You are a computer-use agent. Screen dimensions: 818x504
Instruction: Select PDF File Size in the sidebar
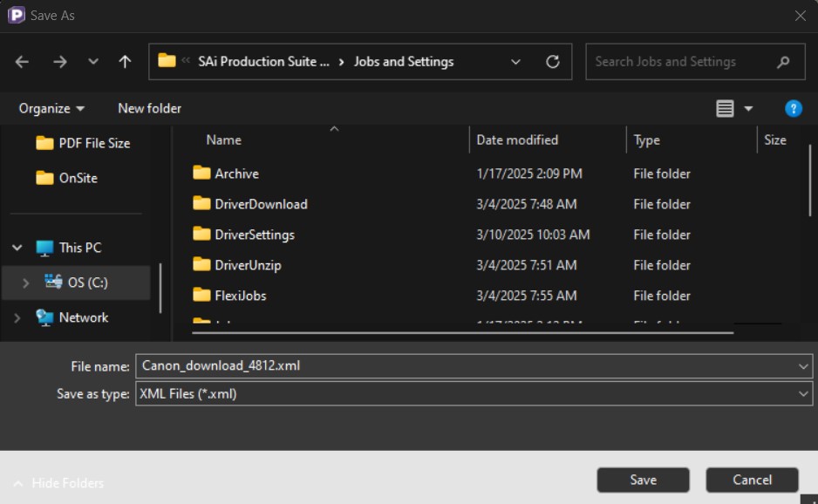83,143
